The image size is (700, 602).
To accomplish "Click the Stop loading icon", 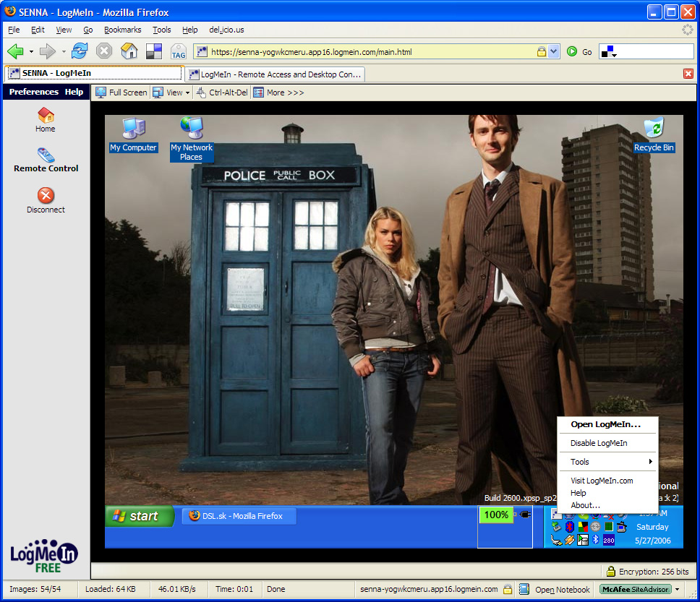I will pos(104,51).
